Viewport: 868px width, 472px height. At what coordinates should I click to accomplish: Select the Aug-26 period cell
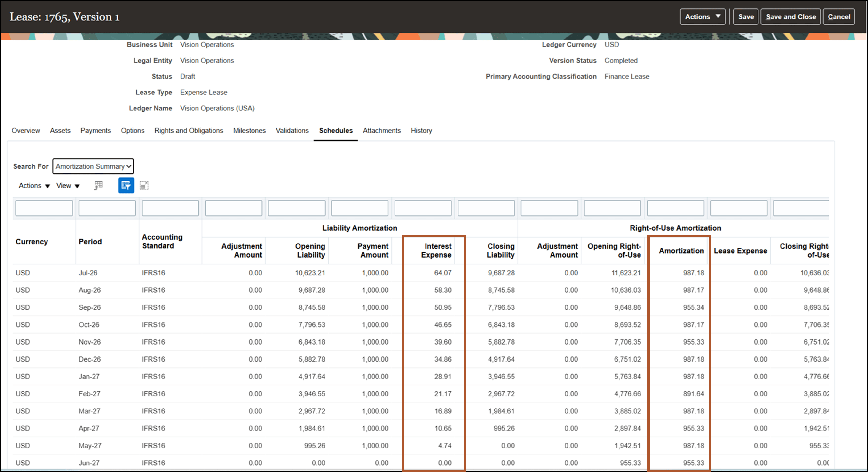(x=90, y=290)
